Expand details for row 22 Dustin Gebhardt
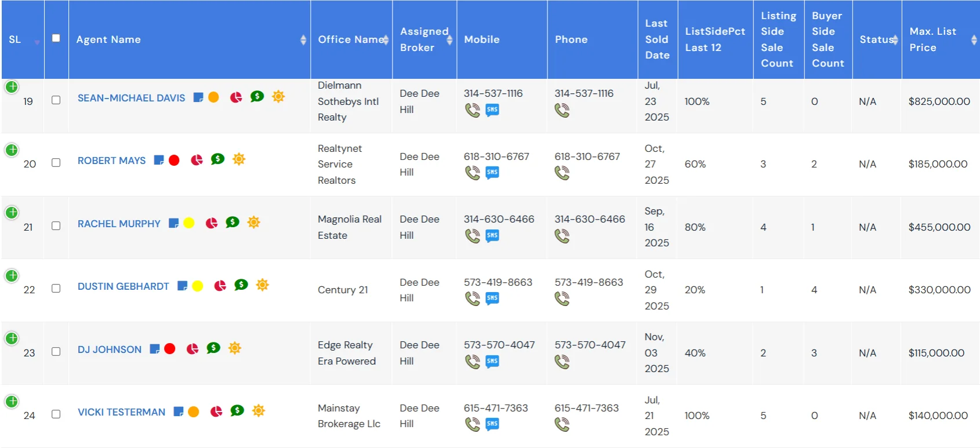Screen dimensions: 980x448 (12, 276)
